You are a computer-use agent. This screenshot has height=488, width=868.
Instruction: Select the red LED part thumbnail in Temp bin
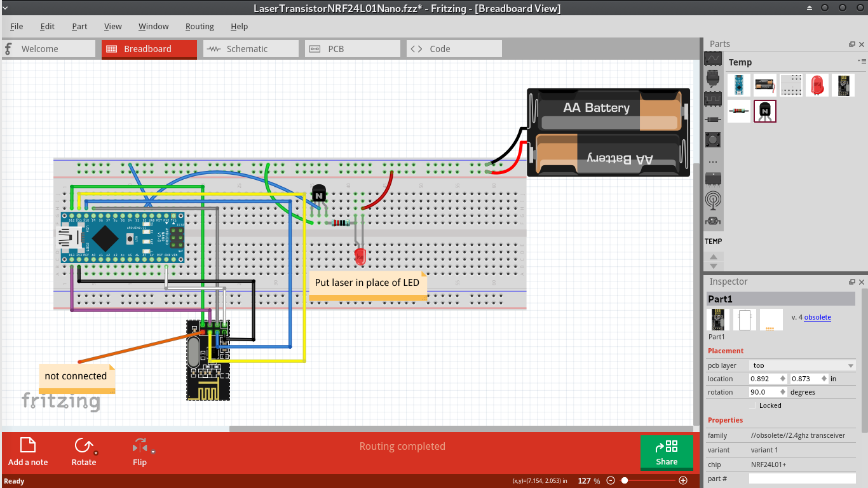coord(817,85)
